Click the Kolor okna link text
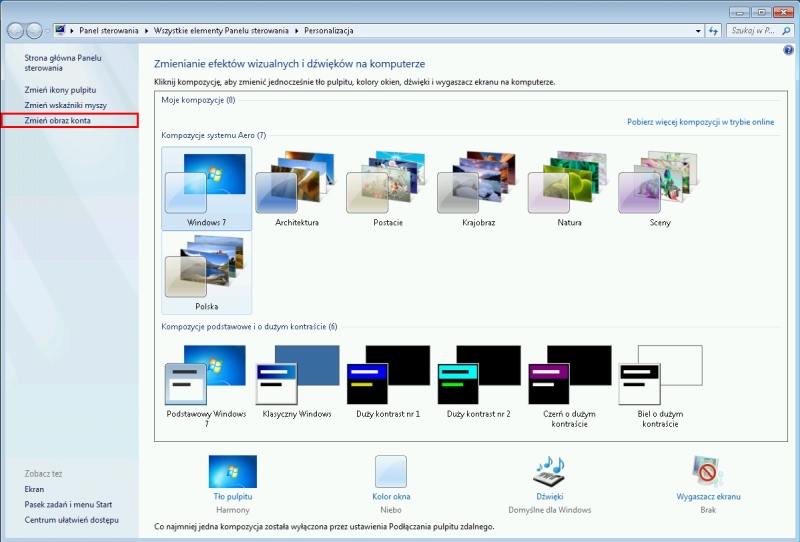The image size is (800, 542). pos(391,496)
